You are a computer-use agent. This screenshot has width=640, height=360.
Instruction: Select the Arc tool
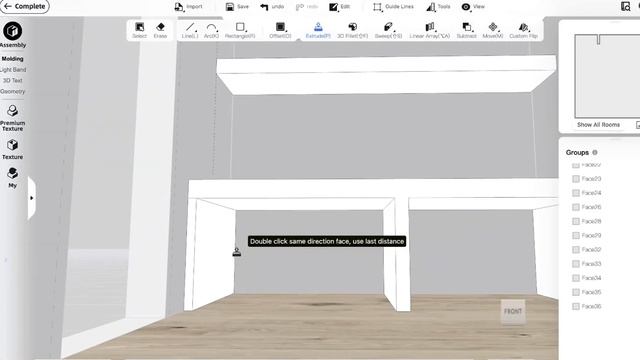coord(211,30)
